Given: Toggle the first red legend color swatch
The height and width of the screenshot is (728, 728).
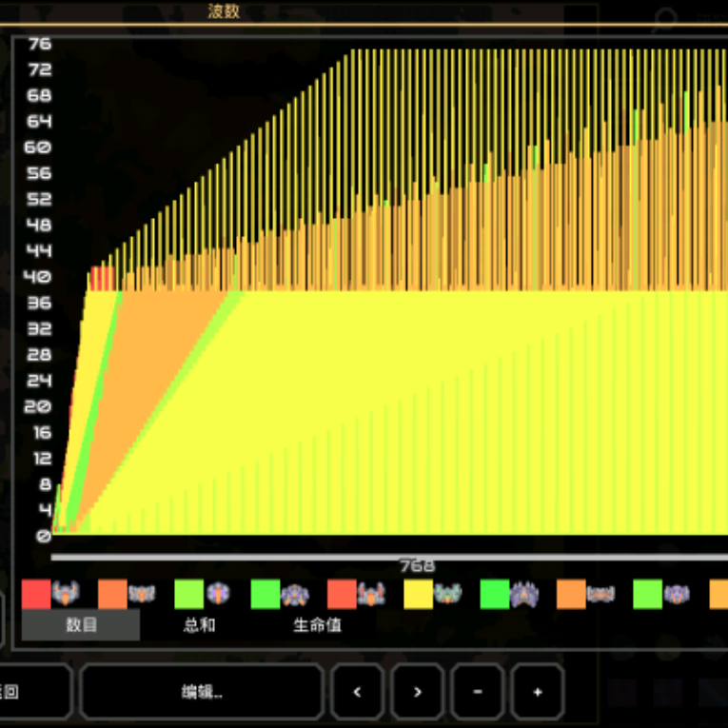Looking at the screenshot, I should point(36,594).
